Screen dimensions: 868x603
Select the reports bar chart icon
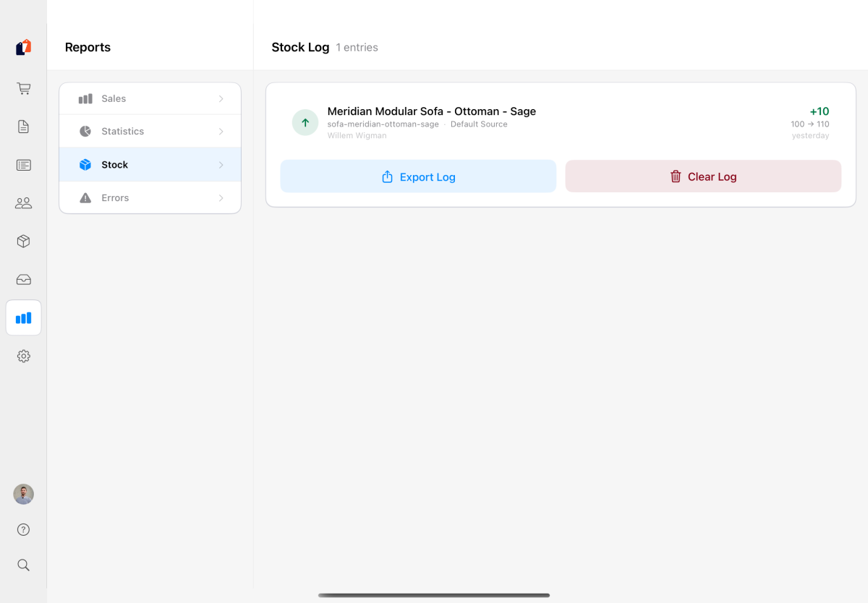coord(23,318)
